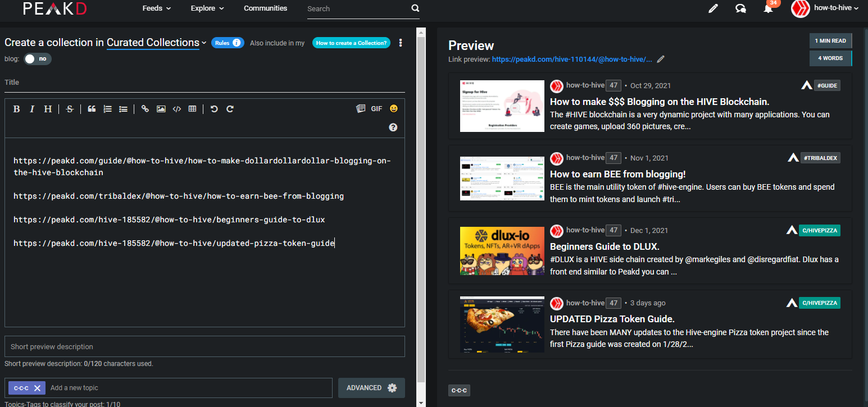The height and width of the screenshot is (407, 868).
Task: Open thumbnail of the HIVE Blogging post
Action: [x=502, y=106]
